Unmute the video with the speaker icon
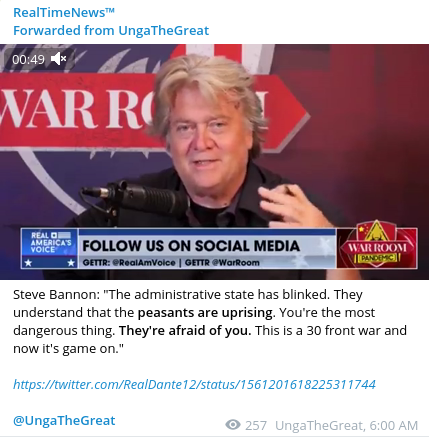The height and width of the screenshot is (444, 429). coord(59,59)
